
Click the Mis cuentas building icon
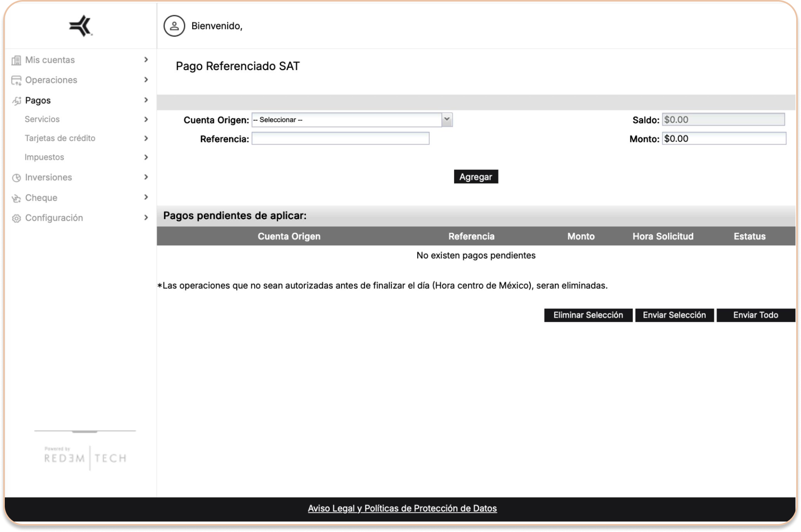coord(16,60)
